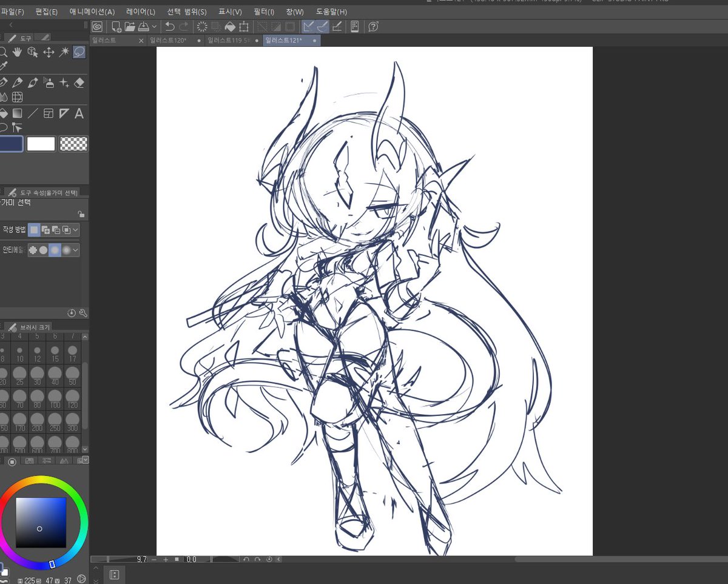Set creation method to Add to selection
The width and height of the screenshot is (728, 584).
tap(45, 230)
